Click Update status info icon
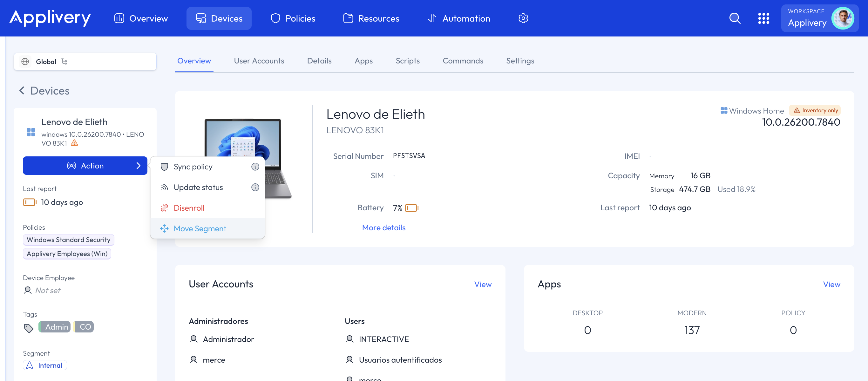This screenshot has height=381, width=868. pyautogui.click(x=255, y=187)
